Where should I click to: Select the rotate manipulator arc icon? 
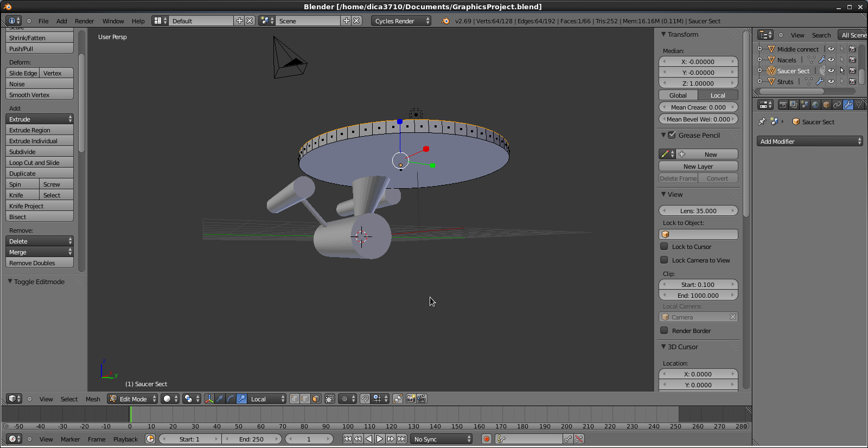point(231,399)
